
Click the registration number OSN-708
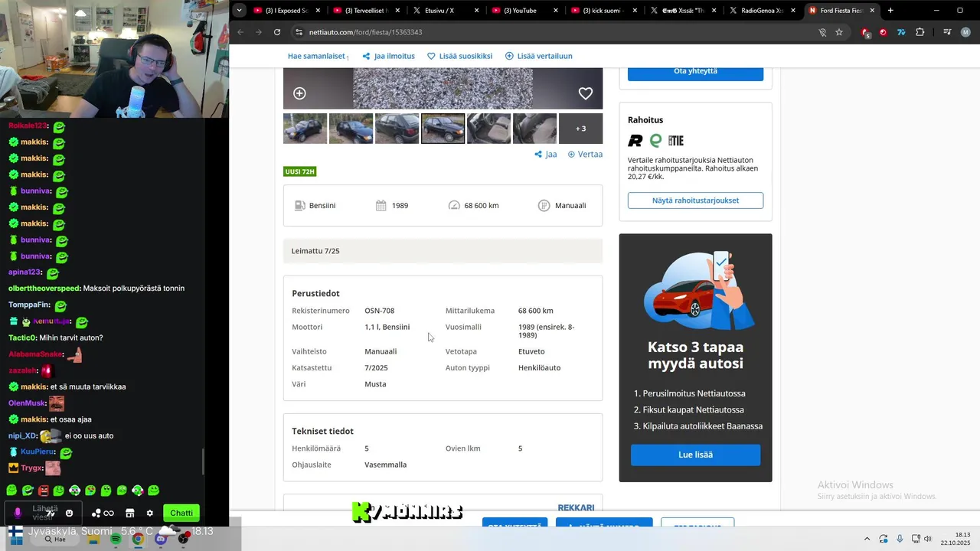(x=380, y=311)
